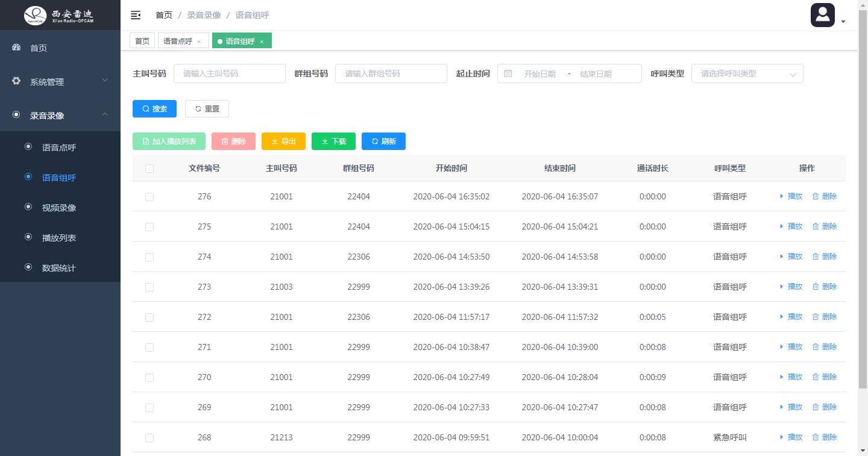Click the yellow 导出 button
Screen dimensions: 868x456
tap(283, 141)
